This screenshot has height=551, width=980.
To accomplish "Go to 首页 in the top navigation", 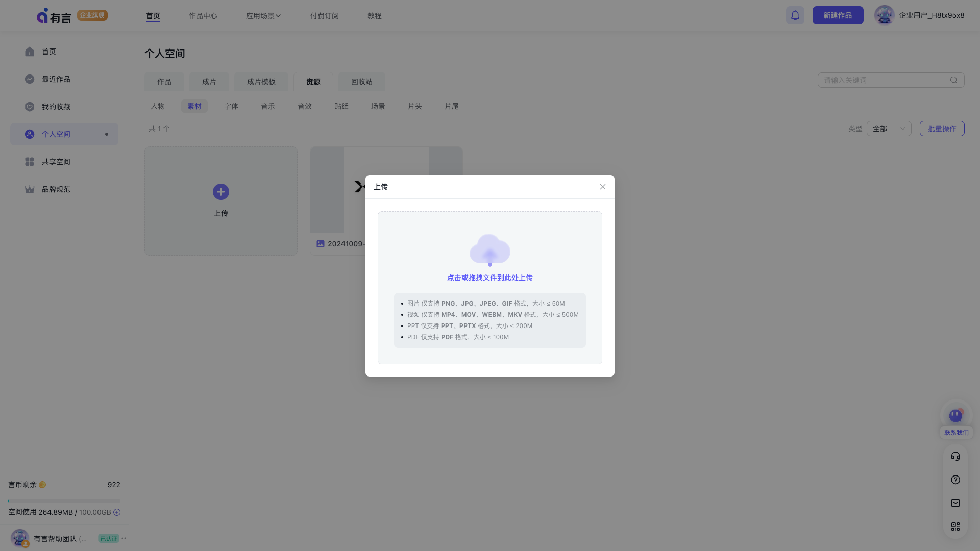I will [x=153, y=16].
